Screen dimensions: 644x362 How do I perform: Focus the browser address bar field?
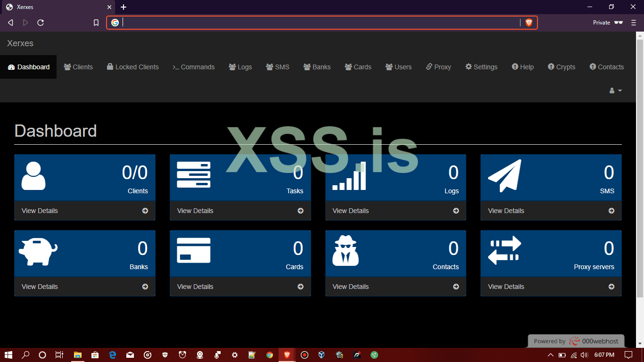click(322, 23)
